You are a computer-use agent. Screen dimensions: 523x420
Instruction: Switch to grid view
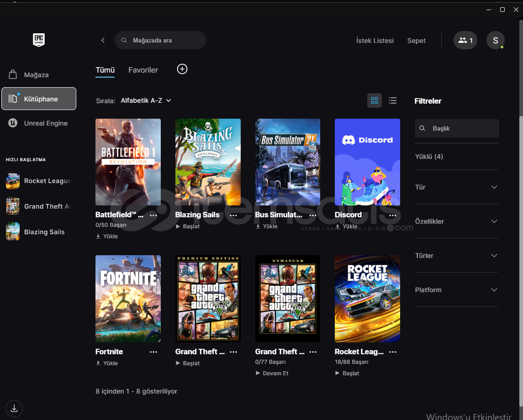click(x=375, y=100)
